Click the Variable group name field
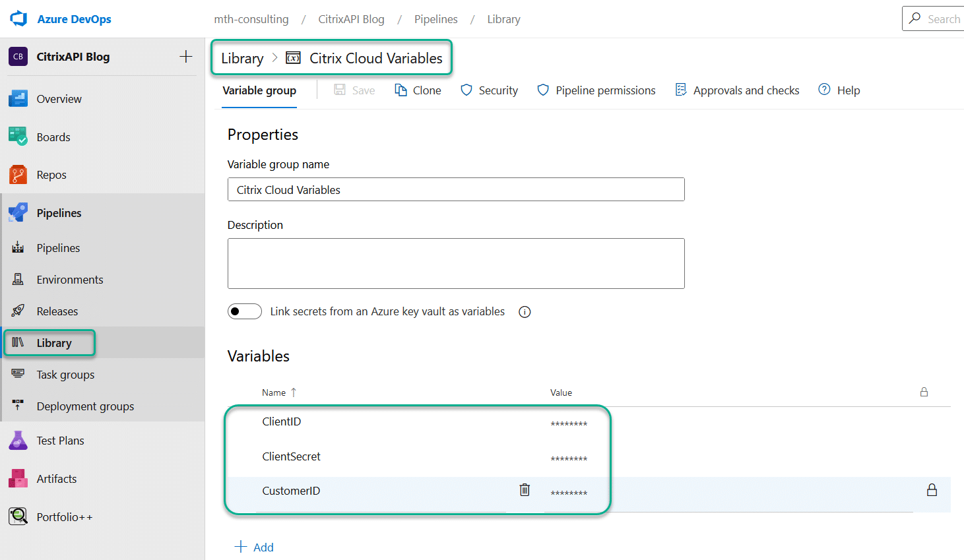This screenshot has width=964, height=560. click(456, 189)
